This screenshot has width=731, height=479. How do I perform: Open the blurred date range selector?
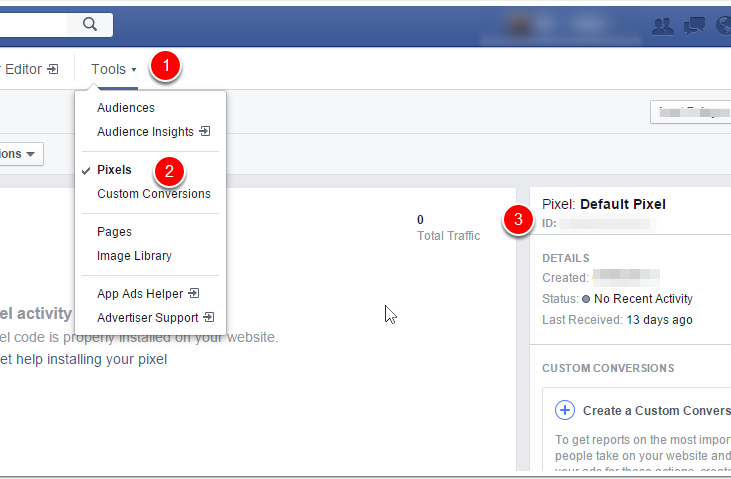(x=691, y=112)
